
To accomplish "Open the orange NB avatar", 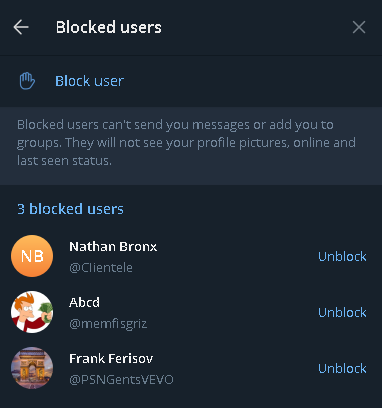I will (32, 256).
